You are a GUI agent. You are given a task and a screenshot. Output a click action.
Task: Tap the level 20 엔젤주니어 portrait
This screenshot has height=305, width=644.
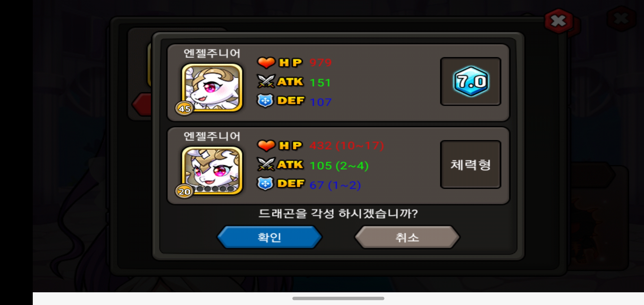pyautogui.click(x=212, y=170)
